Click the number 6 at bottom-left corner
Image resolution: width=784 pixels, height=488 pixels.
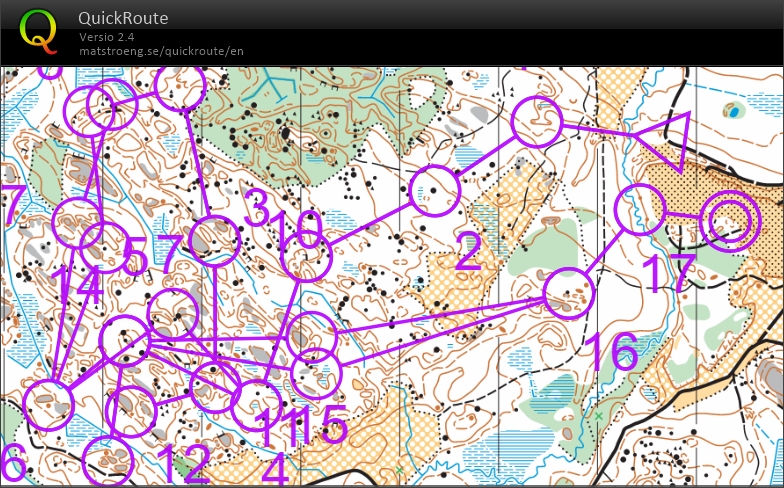click(12, 463)
